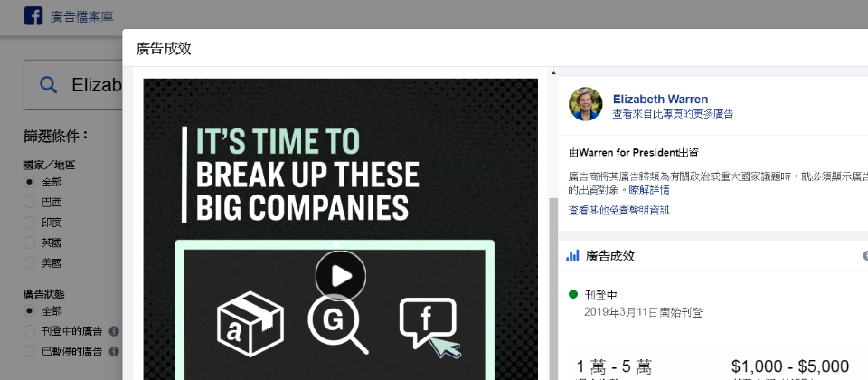Select the 英國 radio button

(x=29, y=242)
